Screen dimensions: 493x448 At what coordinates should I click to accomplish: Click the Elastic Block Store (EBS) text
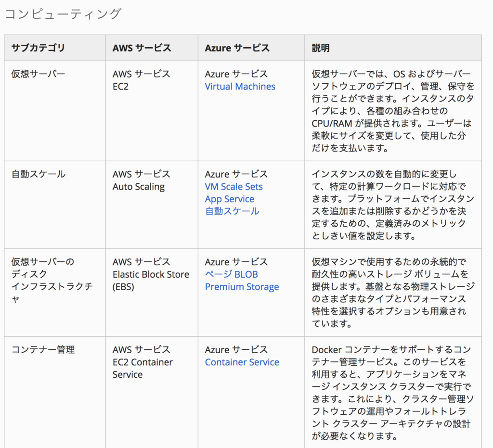point(151,281)
